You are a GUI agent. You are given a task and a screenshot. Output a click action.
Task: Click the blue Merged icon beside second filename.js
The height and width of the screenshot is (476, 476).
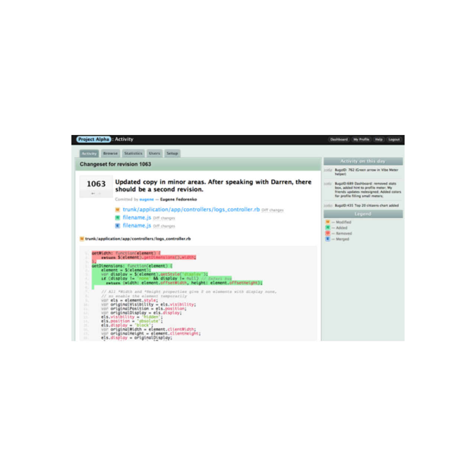(x=118, y=226)
